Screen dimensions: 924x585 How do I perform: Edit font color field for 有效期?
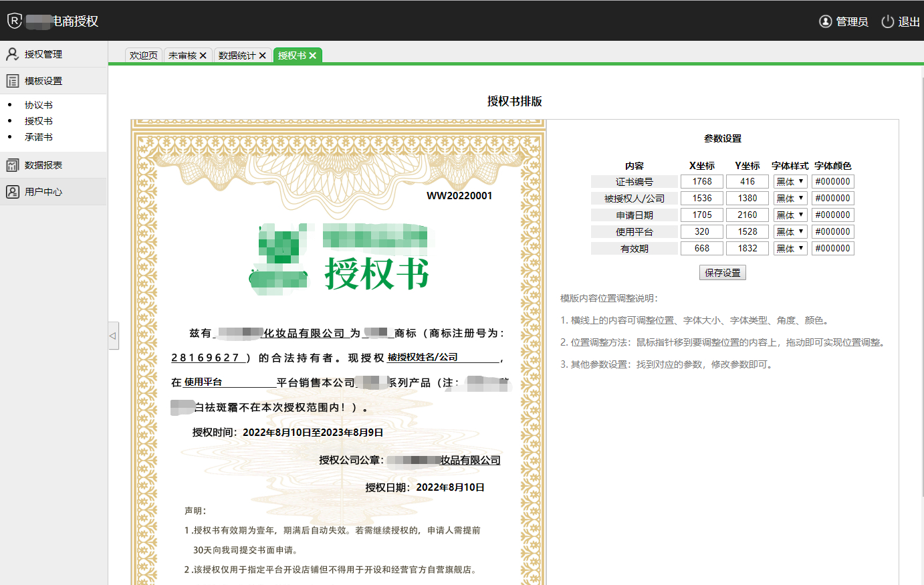click(833, 248)
